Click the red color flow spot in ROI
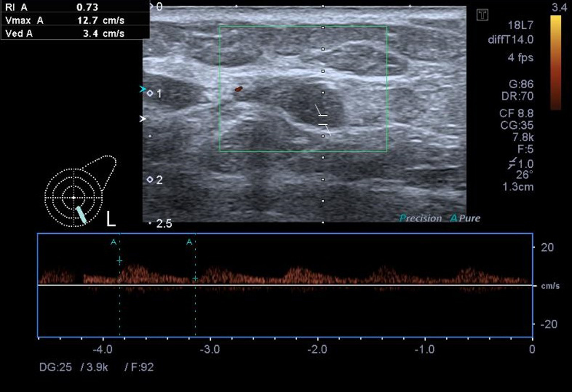This screenshot has height=392, width=572. pos(239,89)
